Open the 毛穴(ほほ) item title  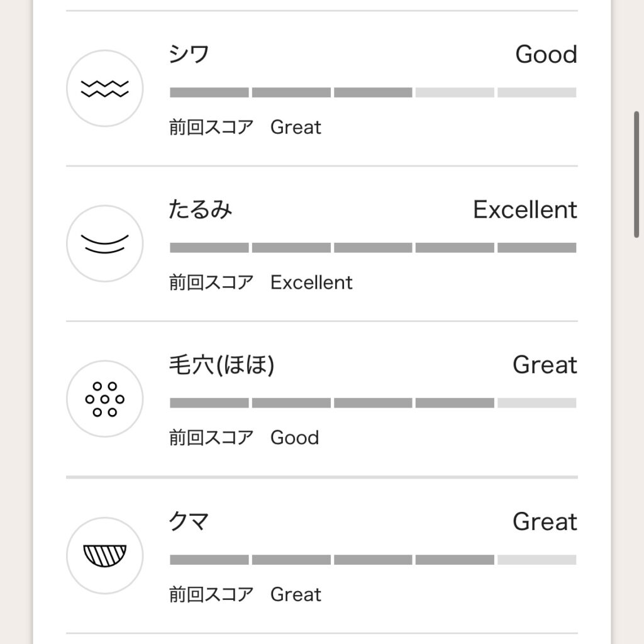(221, 365)
